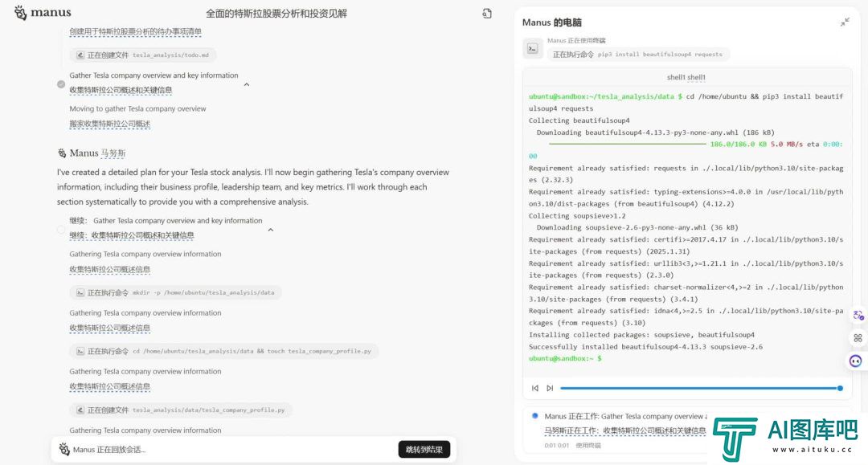
Task: Click the blue status dot beside Manus 正在工作
Action: coord(534,416)
